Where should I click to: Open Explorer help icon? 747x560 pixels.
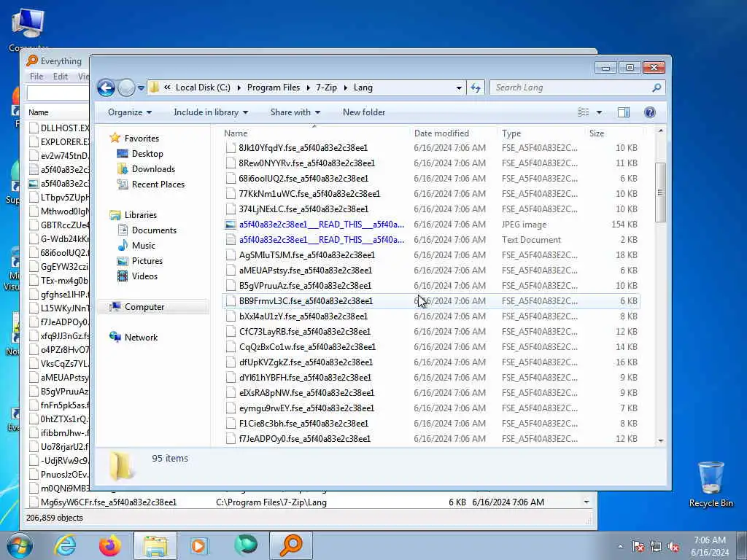point(650,112)
